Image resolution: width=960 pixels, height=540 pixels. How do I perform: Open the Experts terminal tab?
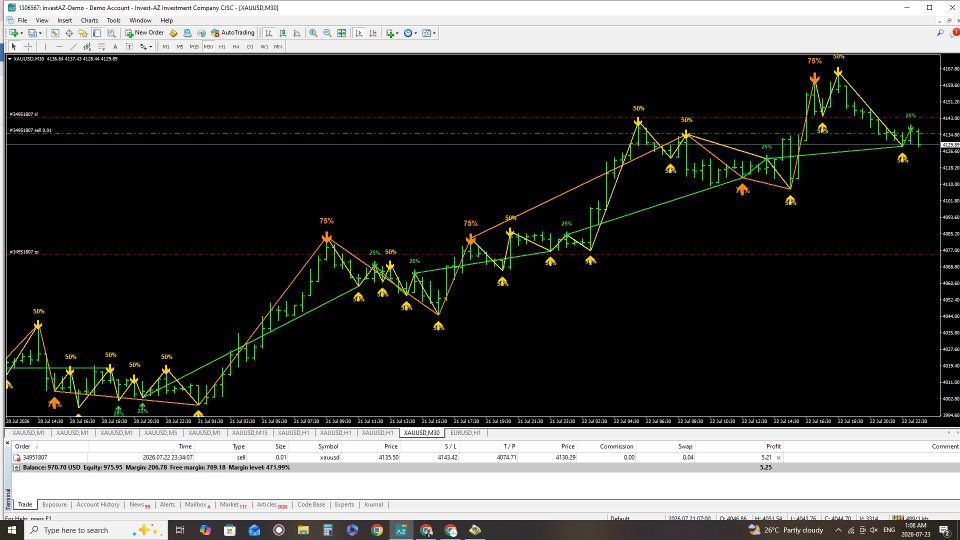pyautogui.click(x=344, y=504)
